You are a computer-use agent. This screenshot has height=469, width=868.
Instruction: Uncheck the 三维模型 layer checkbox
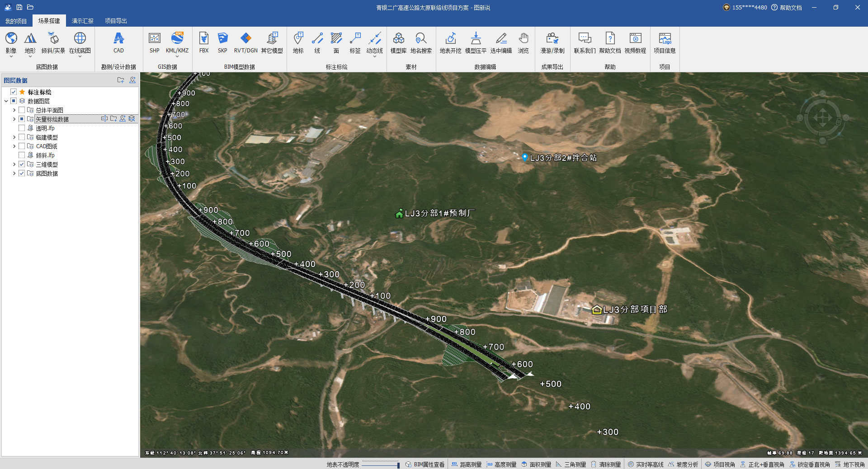[x=22, y=164]
